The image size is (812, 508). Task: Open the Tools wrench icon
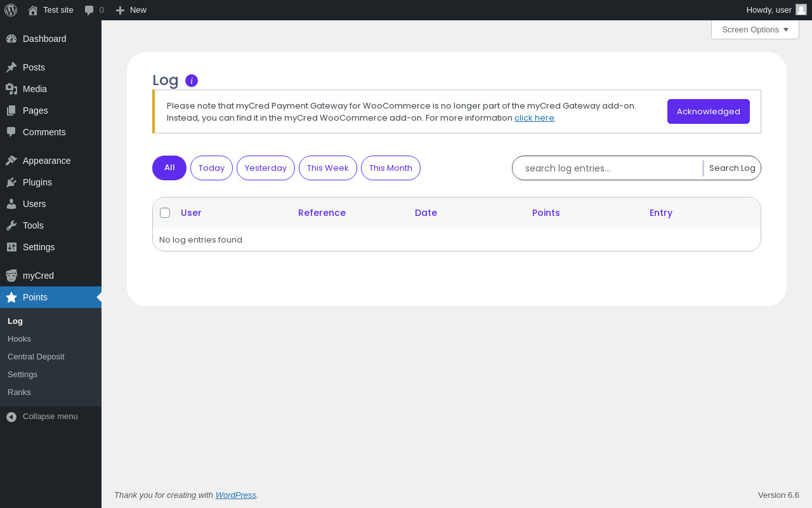(11, 225)
